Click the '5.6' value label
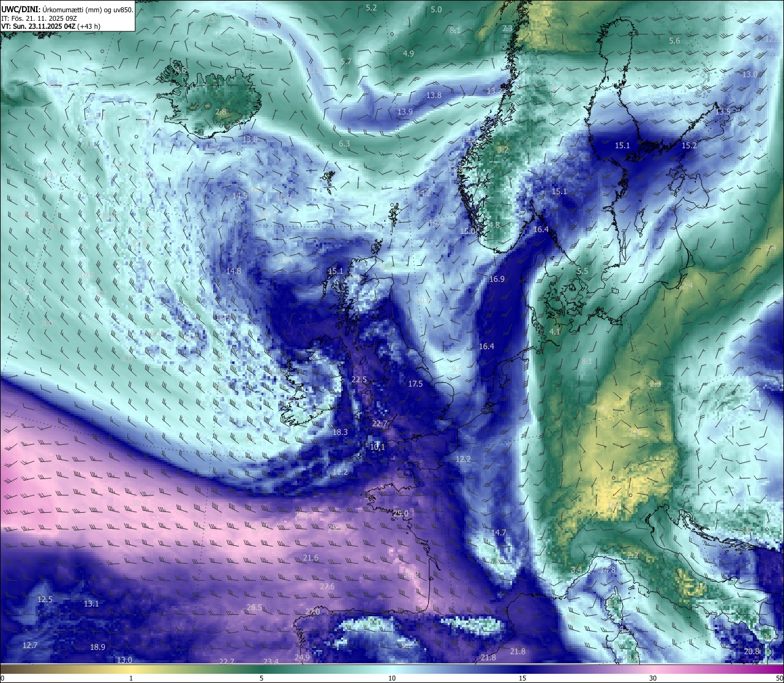This screenshot has width=784, height=683. [674, 40]
